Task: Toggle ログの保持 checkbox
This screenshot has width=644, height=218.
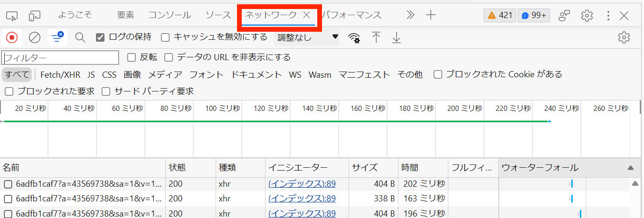Action: [x=100, y=37]
